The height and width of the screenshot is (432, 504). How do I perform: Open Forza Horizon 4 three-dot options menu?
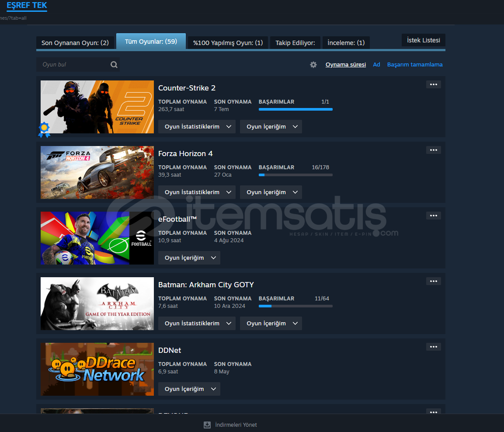(433, 150)
